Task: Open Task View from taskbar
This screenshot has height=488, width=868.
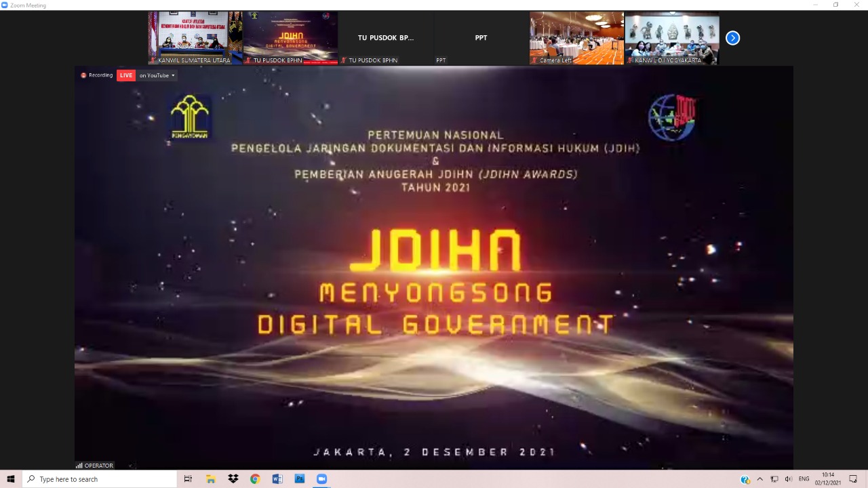Action: [189, 479]
